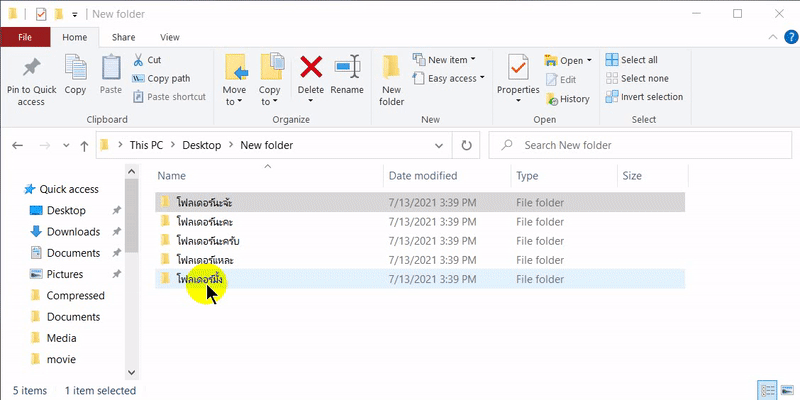
Task: Navigate back with left arrow
Action: click(x=17, y=145)
